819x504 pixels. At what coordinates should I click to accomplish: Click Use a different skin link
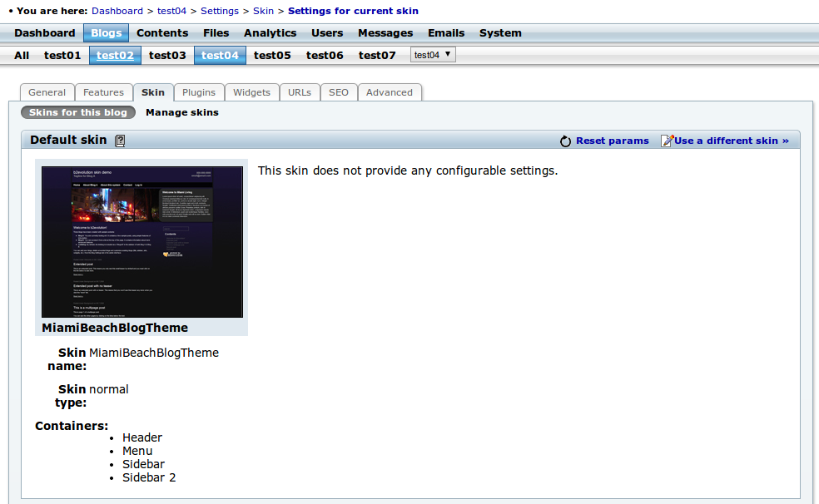point(732,141)
